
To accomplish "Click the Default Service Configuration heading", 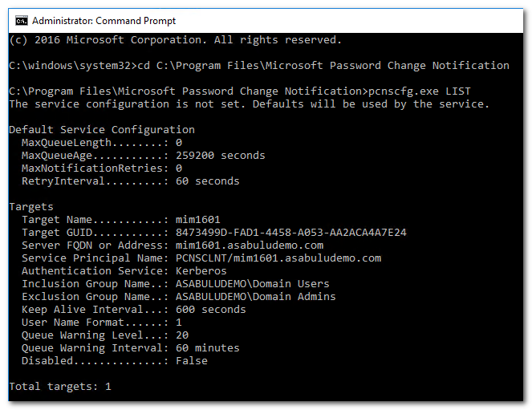I will click(x=102, y=129).
